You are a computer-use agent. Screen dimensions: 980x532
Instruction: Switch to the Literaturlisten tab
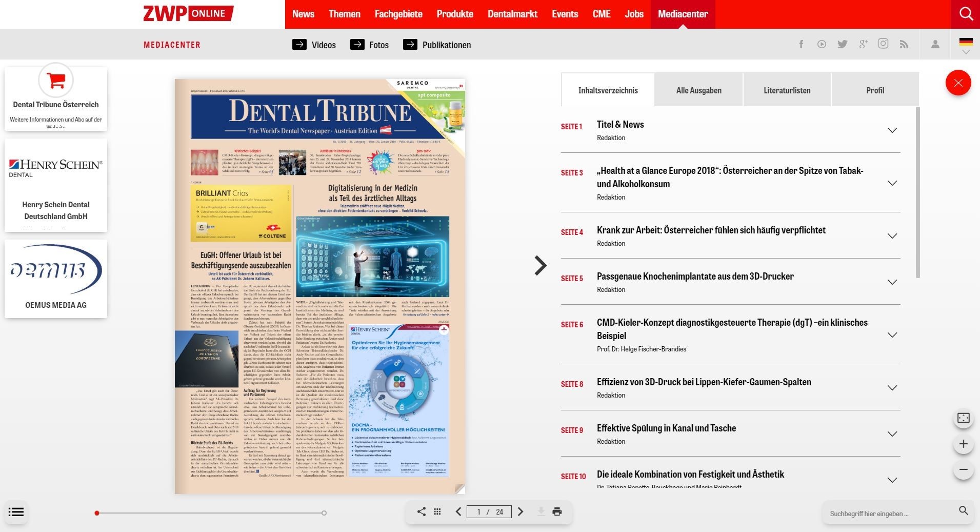(x=787, y=90)
